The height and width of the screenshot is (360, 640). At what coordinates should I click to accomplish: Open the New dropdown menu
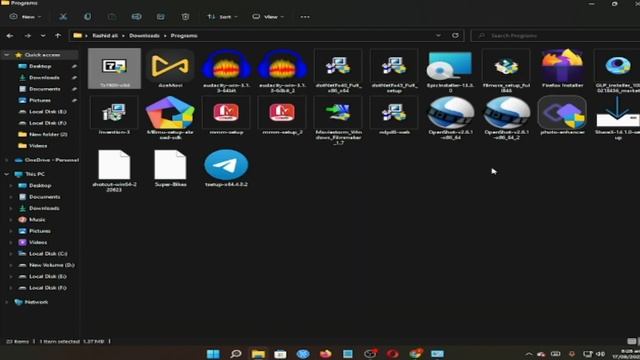pyautogui.click(x=25, y=17)
